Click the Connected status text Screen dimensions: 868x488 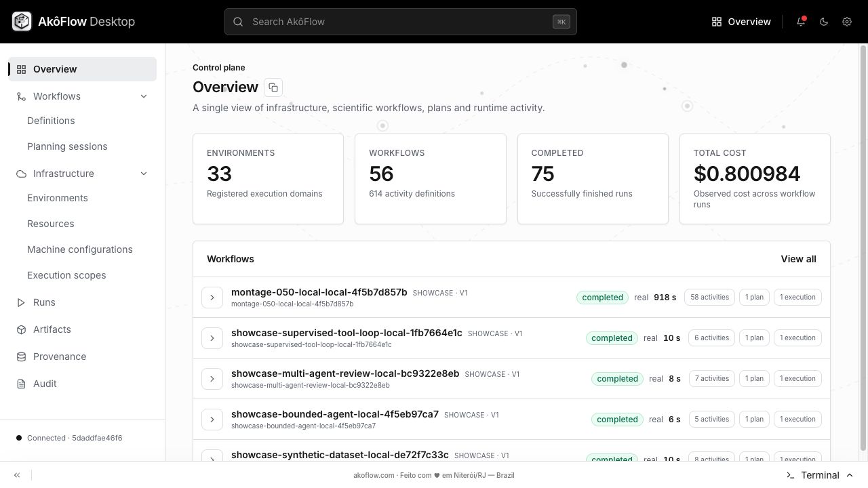[x=75, y=438]
